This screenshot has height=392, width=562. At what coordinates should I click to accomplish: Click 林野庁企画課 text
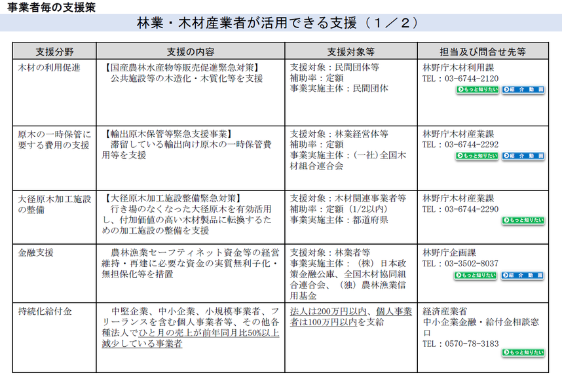(x=449, y=253)
